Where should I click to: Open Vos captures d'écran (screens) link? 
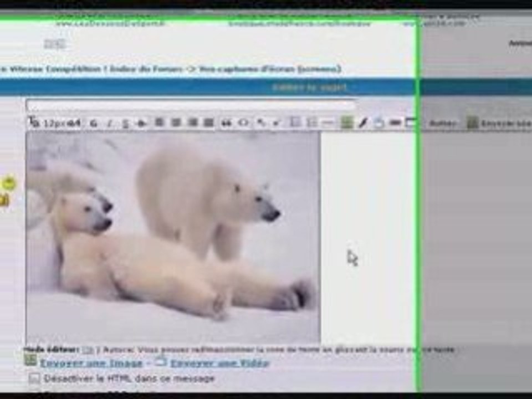(x=270, y=69)
